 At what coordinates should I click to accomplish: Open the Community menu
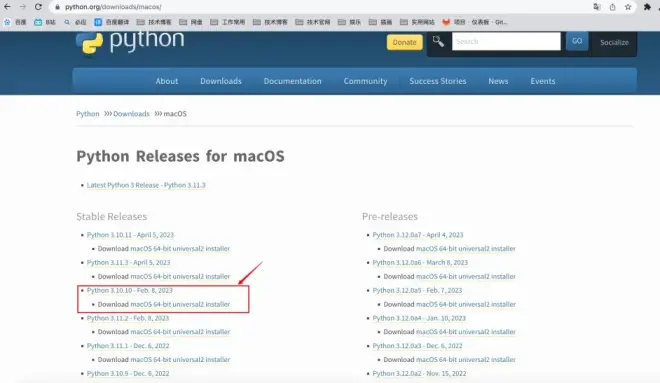pos(365,81)
